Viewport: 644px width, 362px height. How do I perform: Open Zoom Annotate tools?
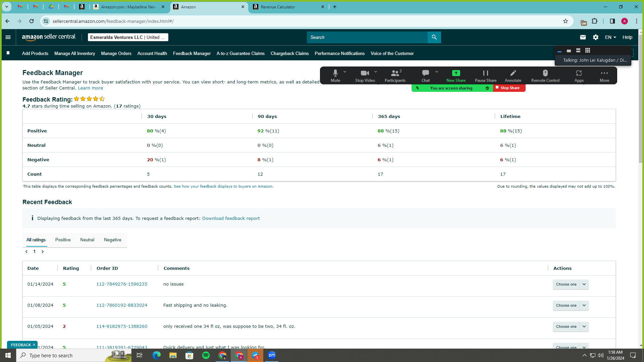coord(513,76)
